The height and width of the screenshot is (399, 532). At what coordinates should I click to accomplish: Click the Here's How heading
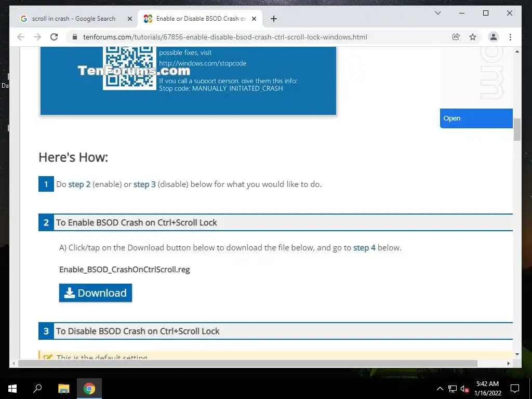73,157
